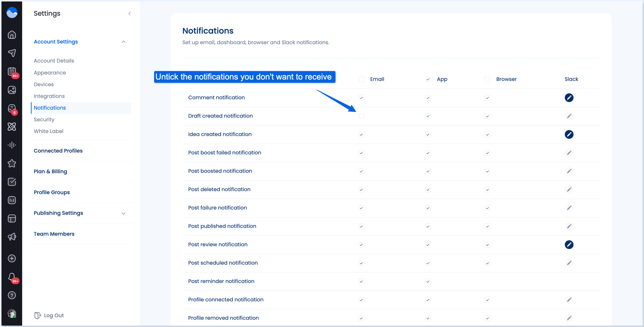The height and width of the screenshot is (327, 644).
Task: Open the bar chart analytics icon
Action: pos(12,200)
